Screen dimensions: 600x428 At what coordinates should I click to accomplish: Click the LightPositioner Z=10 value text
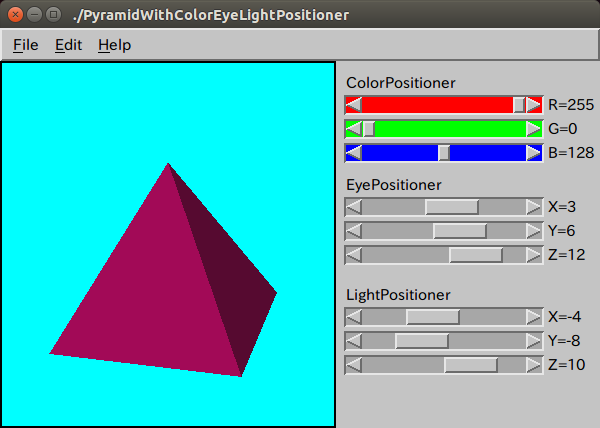click(x=567, y=365)
